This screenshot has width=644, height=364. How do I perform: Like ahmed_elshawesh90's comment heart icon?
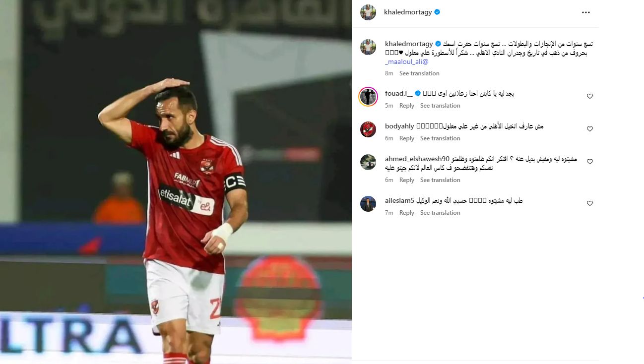point(590,162)
